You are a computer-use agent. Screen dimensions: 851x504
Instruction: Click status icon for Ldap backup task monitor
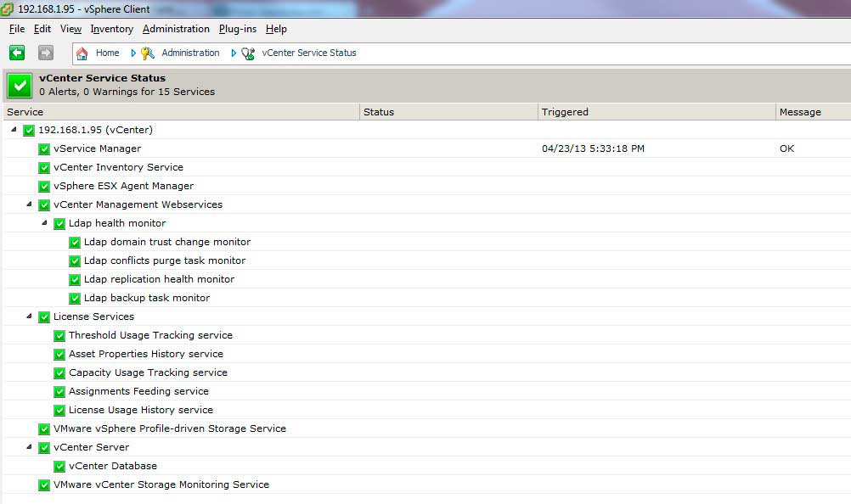pos(75,299)
